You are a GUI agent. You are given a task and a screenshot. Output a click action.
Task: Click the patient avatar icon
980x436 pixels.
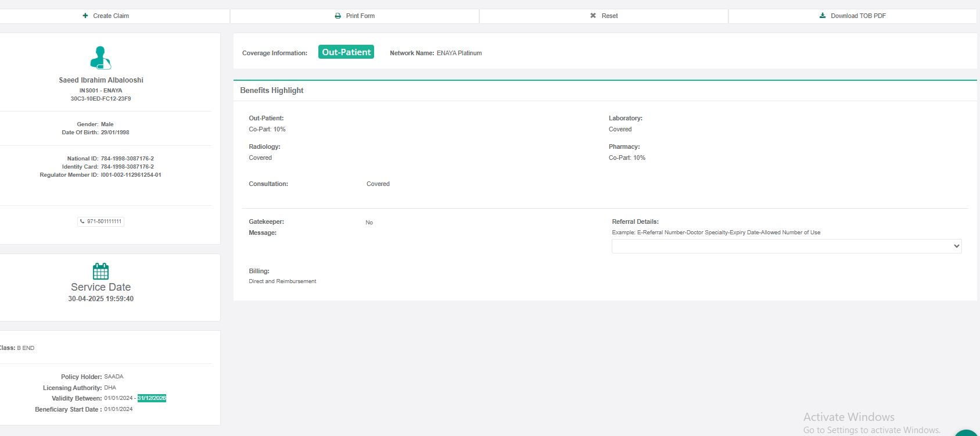[x=100, y=58]
